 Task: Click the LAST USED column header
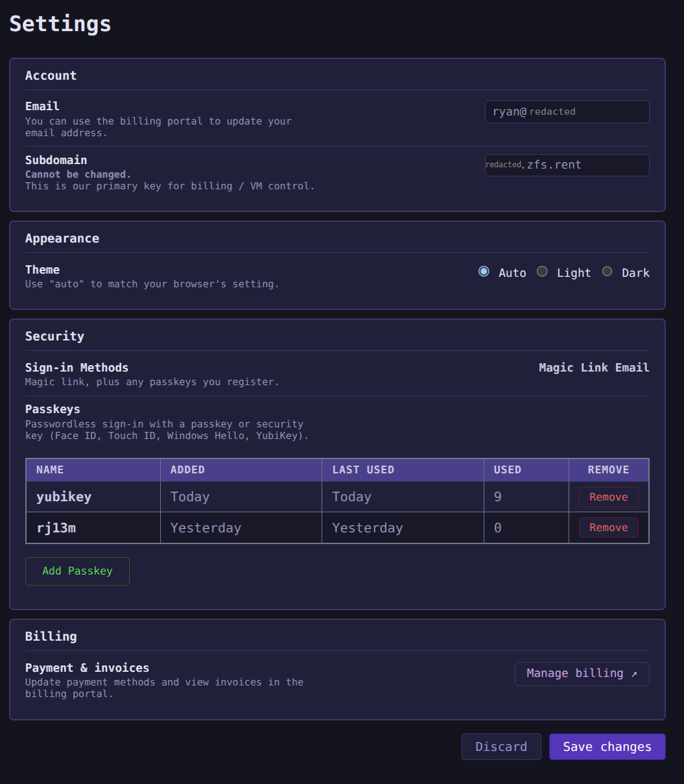403,470
